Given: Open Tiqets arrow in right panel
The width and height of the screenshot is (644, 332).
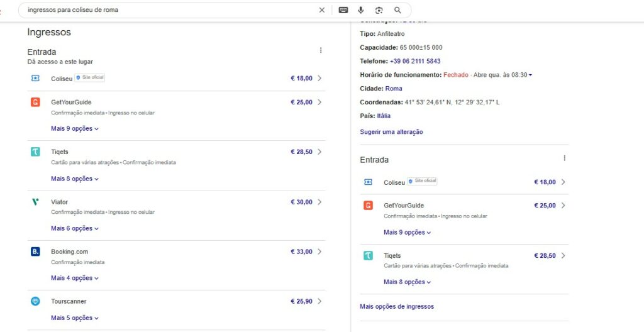Looking at the screenshot, I should pos(563,255).
